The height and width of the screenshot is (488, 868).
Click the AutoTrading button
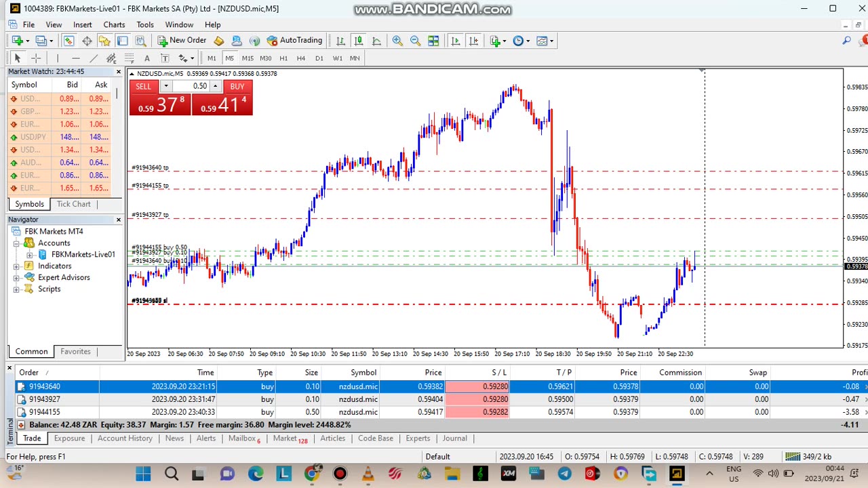pos(295,41)
